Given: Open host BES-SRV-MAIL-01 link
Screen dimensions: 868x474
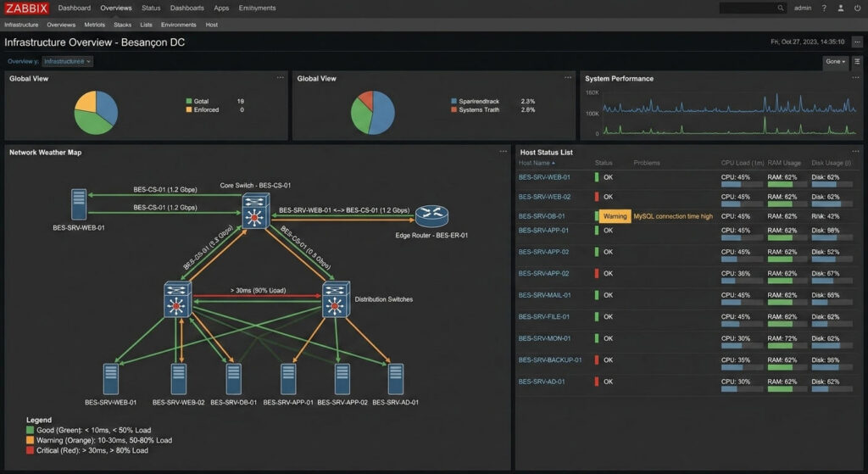Looking at the screenshot, I should coord(544,295).
